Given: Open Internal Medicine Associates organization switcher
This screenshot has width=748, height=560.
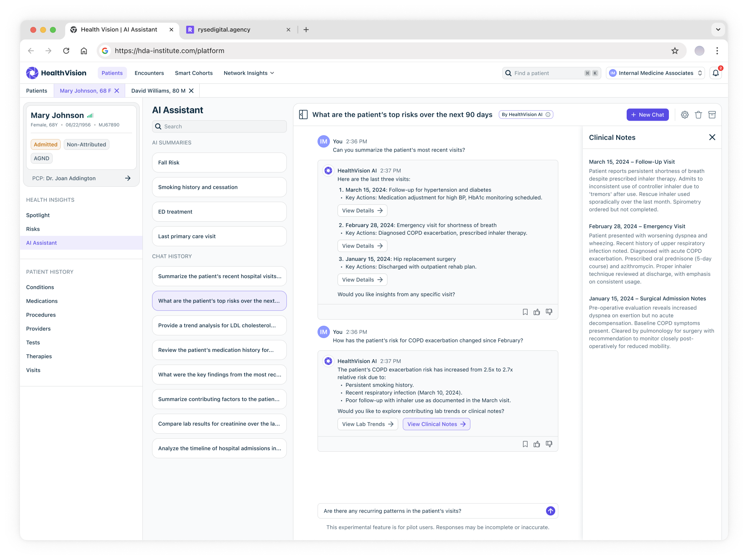Looking at the screenshot, I should coord(655,73).
